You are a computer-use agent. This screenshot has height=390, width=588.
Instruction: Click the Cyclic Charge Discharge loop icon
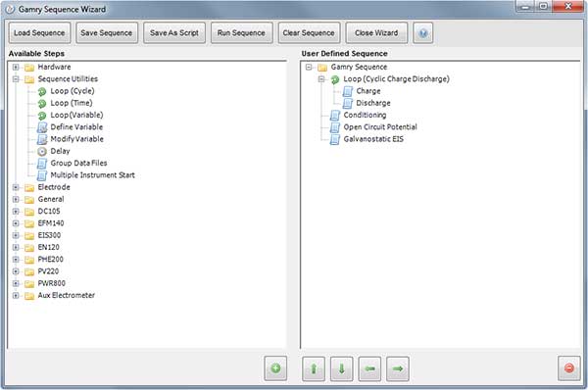coord(335,79)
